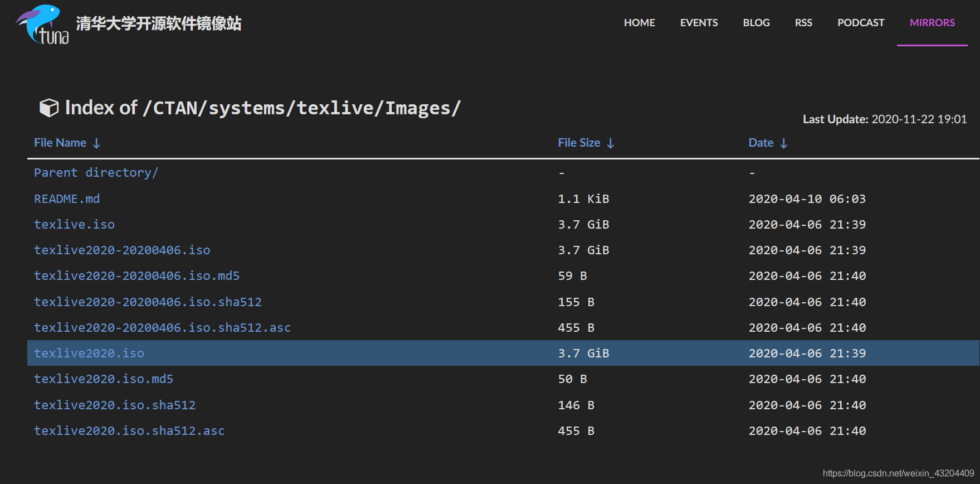Open the HOME menu item
This screenshot has width=980, height=484.
[x=640, y=23]
